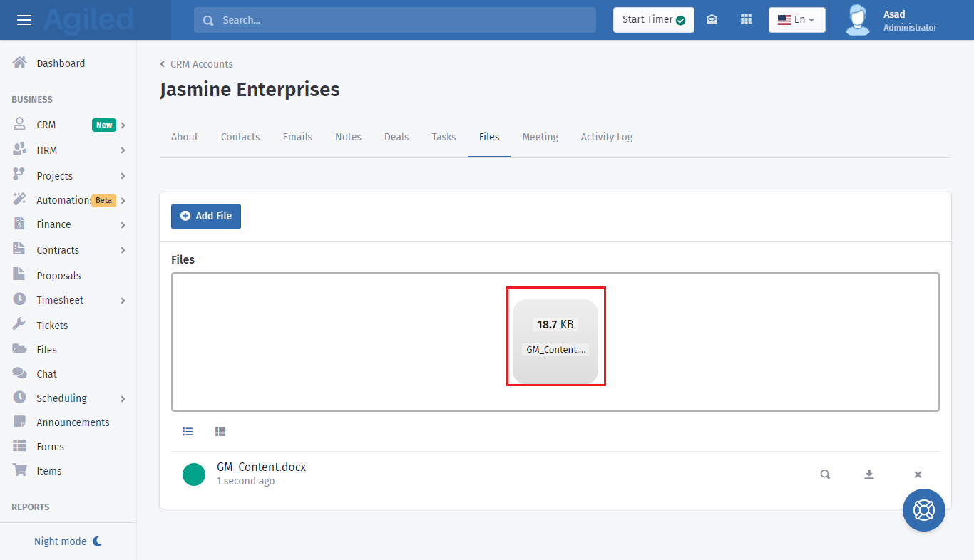Image resolution: width=974 pixels, height=560 pixels.
Task: Switch to list view of files
Action: (x=188, y=432)
